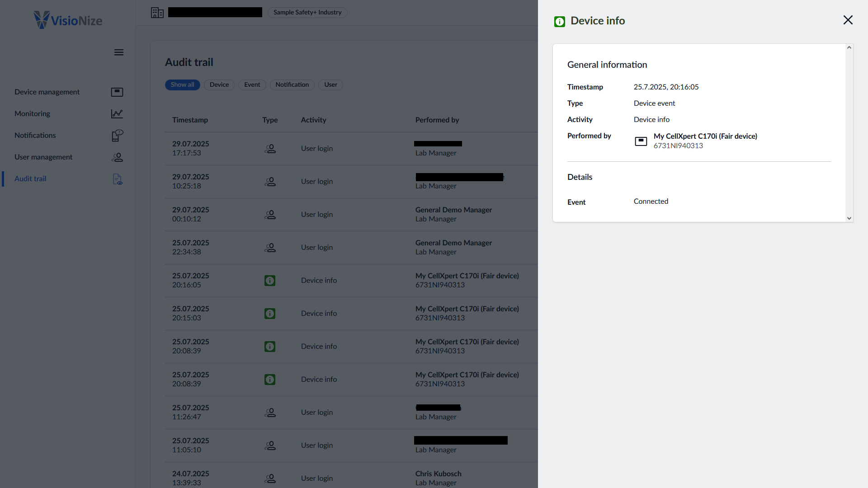Open the Device info entry from 20:15:03
Viewport: 868px width, 488px height.
318,313
